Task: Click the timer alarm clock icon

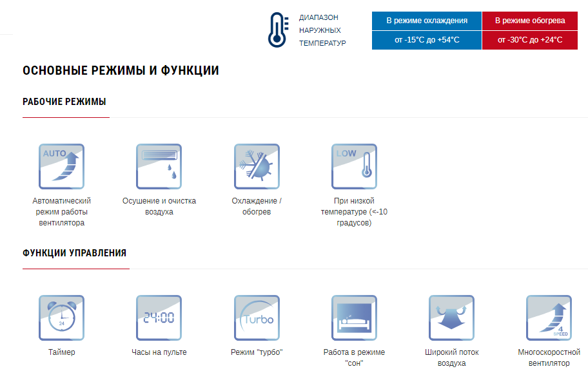Action: (x=61, y=318)
